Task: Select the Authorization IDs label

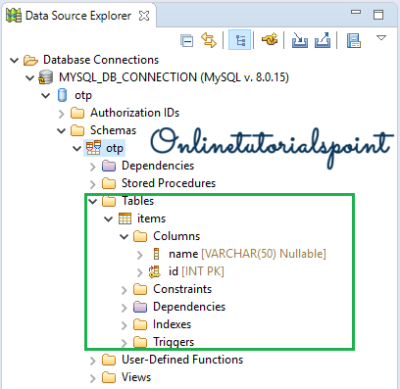Action: pyautogui.click(x=135, y=113)
